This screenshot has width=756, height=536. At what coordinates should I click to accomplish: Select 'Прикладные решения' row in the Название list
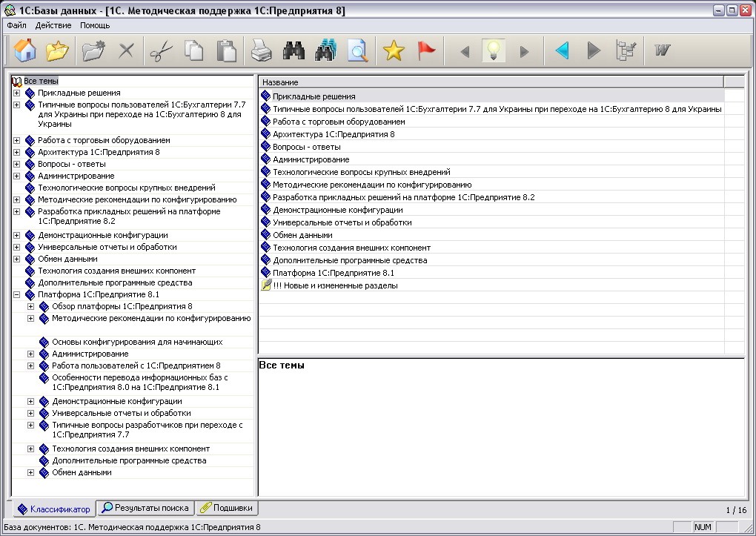pos(492,96)
